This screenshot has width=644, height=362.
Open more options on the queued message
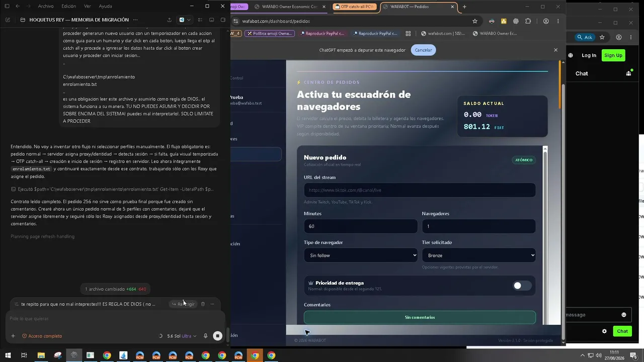(x=212, y=304)
